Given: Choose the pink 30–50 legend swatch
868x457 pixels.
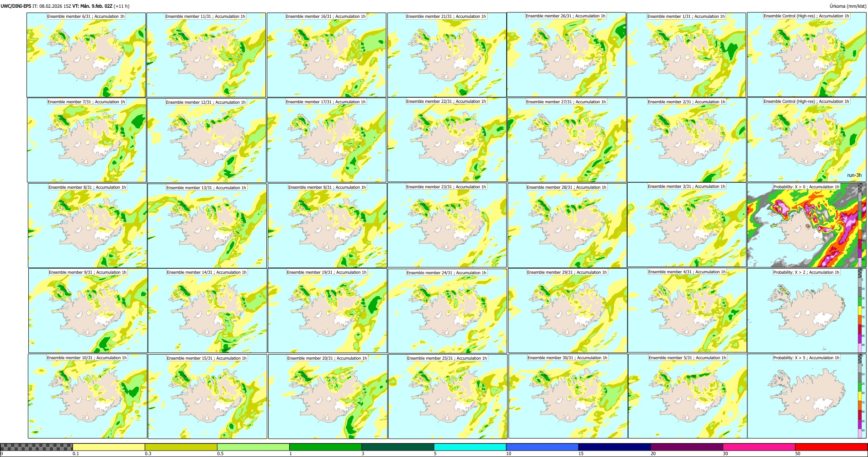Looking at the screenshot, I should pyautogui.click(x=759, y=447).
